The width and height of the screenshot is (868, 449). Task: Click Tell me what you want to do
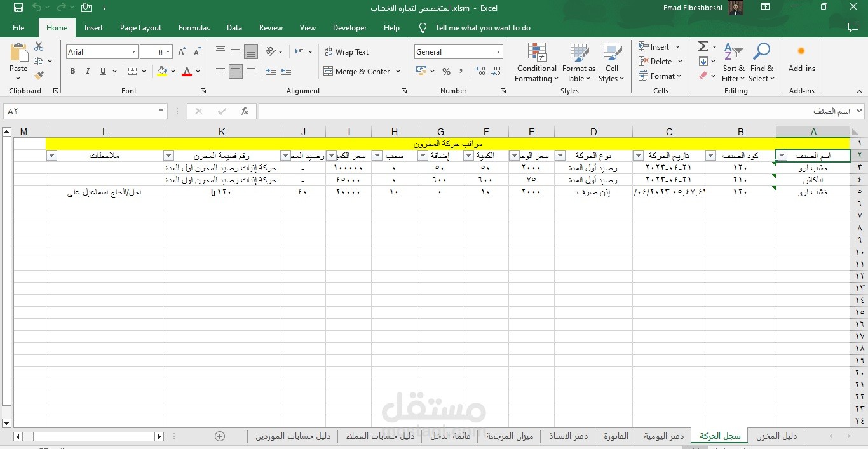coord(482,28)
